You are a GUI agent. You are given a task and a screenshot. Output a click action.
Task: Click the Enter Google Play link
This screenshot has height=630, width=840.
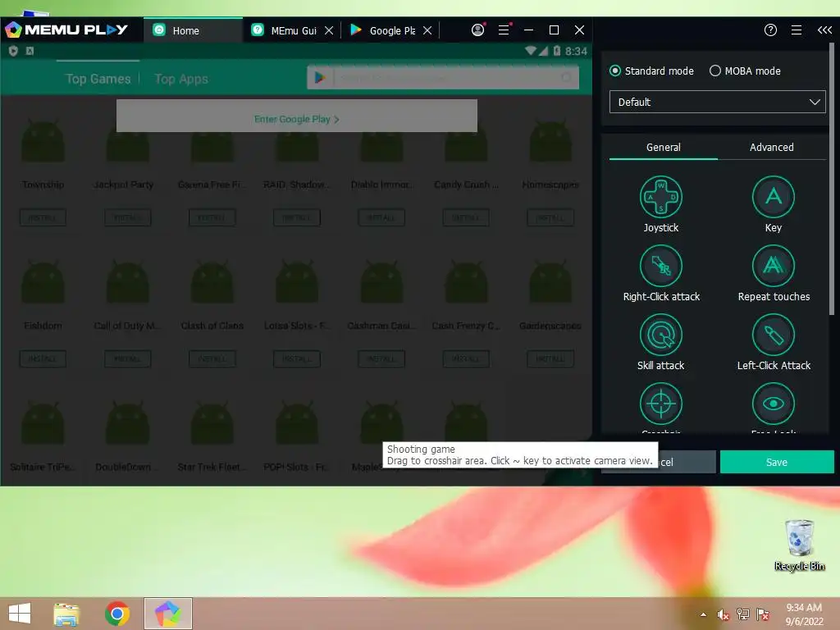(x=297, y=119)
